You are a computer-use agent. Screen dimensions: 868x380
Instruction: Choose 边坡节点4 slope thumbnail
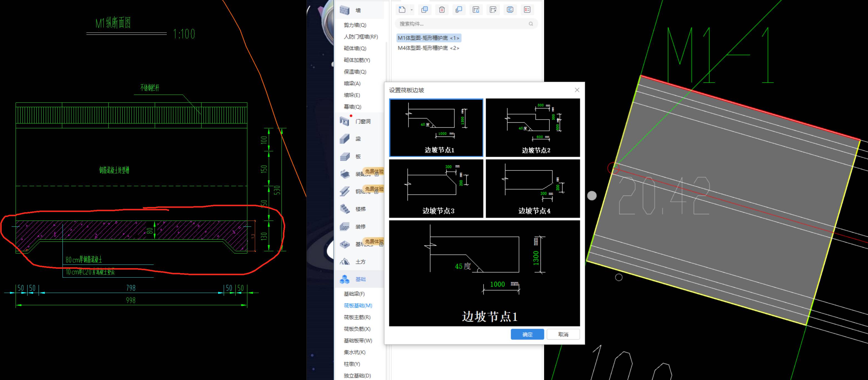click(533, 189)
